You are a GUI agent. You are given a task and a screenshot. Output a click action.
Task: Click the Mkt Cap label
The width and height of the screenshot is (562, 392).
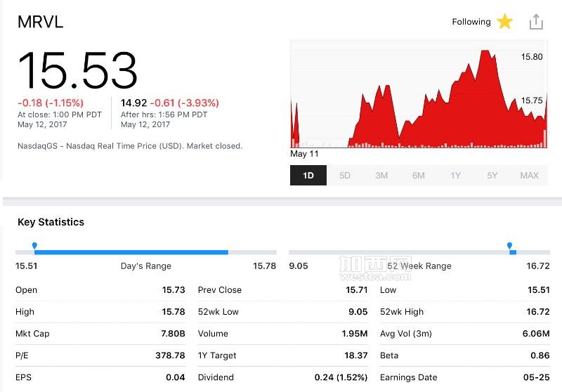(x=32, y=334)
